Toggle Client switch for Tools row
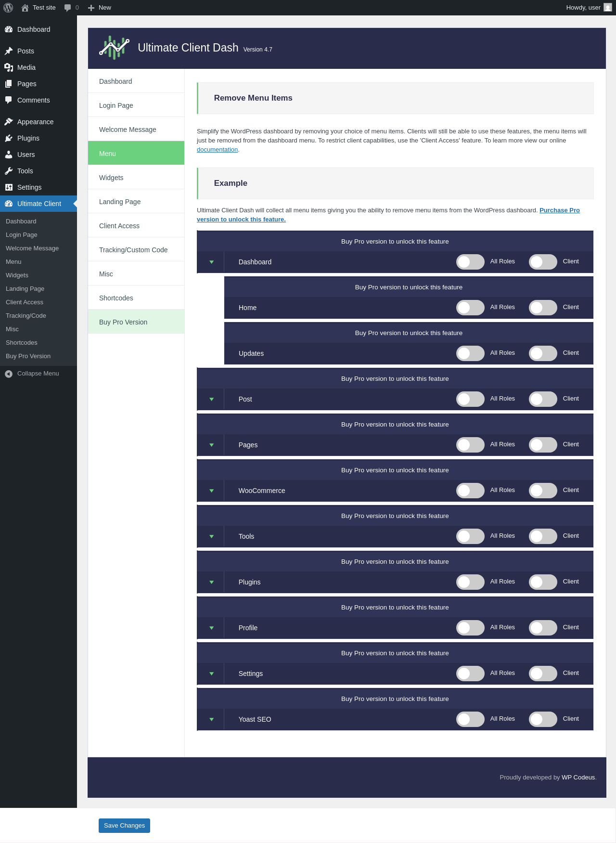 point(543,536)
